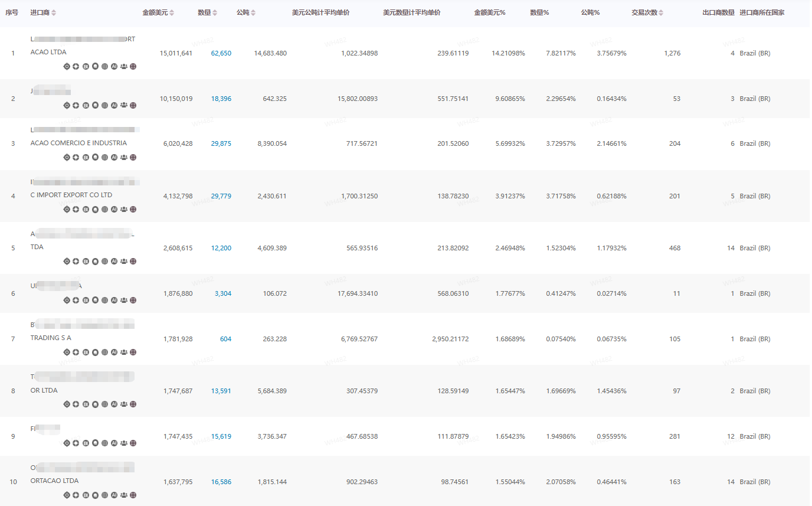
Task: Click the AI icon in row 7
Action: coord(114,352)
